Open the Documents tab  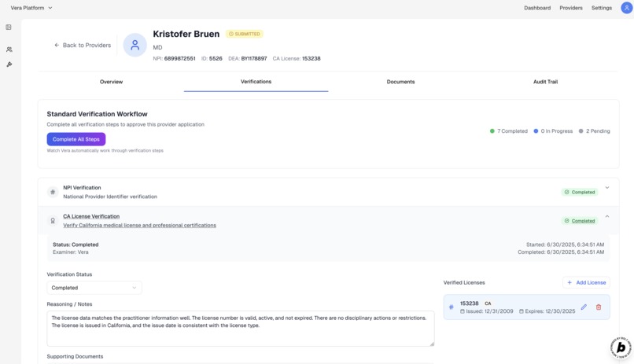coord(400,82)
